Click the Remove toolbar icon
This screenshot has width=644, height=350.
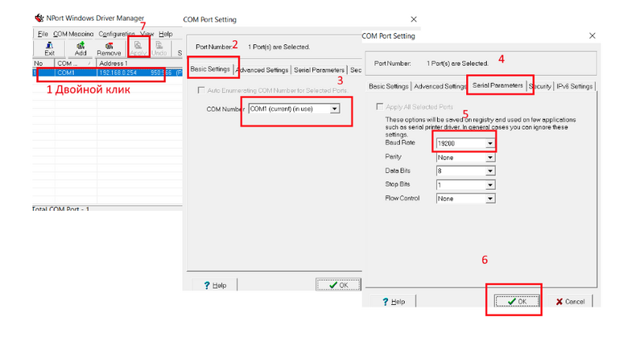pos(109,48)
